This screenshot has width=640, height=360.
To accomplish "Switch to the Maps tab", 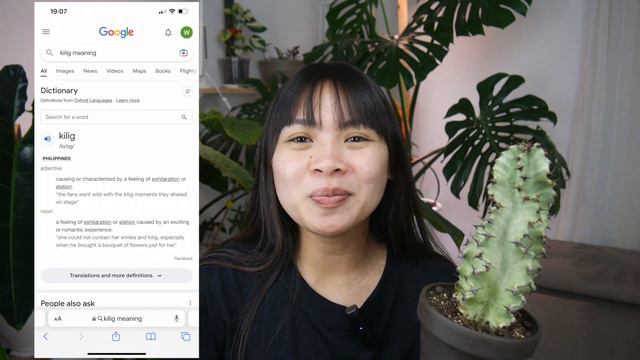I will [139, 71].
